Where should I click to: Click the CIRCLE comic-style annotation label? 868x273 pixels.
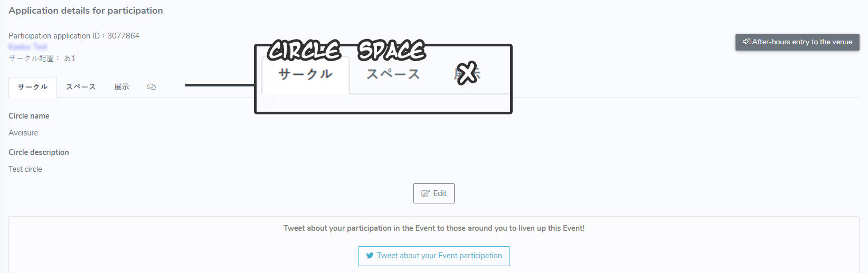click(304, 51)
